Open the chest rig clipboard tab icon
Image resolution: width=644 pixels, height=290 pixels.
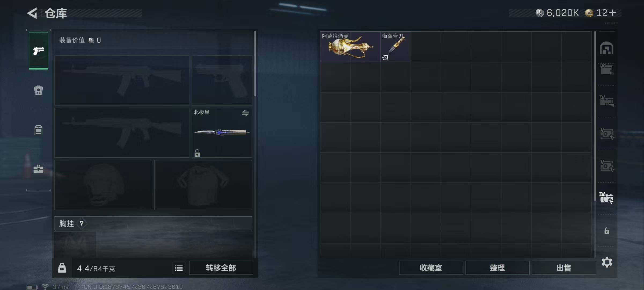tap(38, 130)
